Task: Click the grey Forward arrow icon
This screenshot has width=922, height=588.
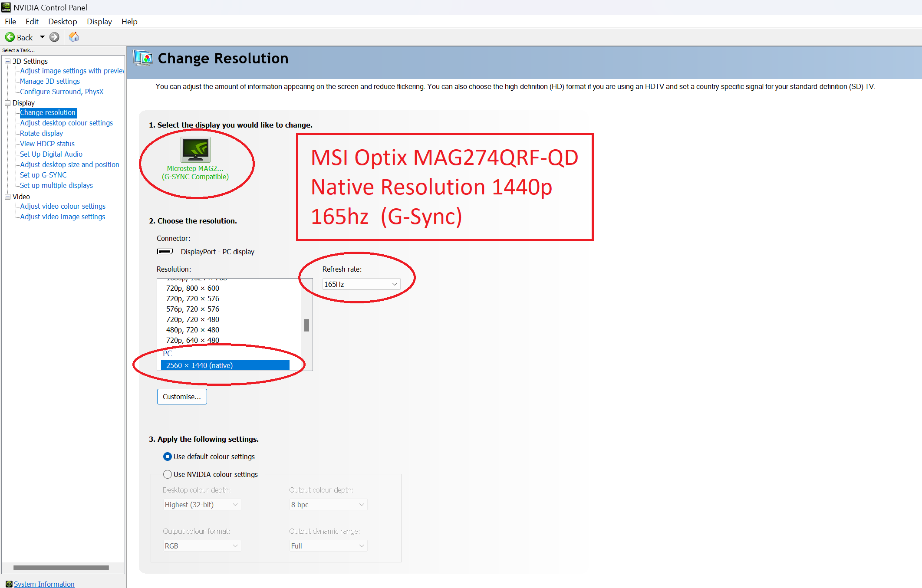Action: (x=54, y=37)
